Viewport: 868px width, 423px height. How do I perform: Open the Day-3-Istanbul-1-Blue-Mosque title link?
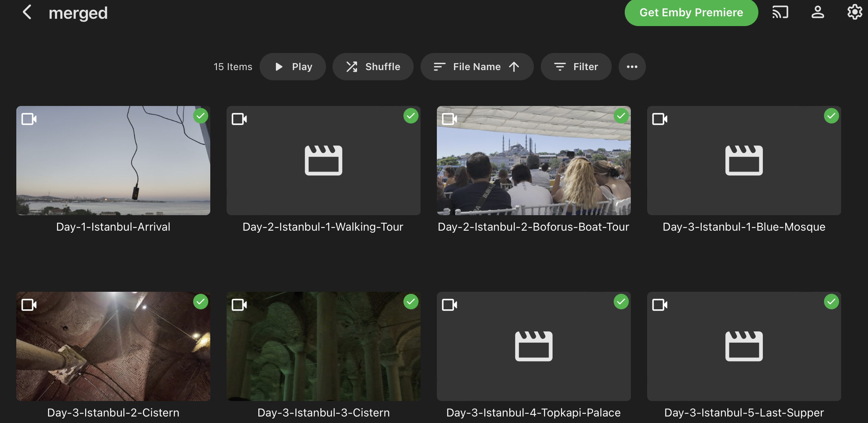744,227
